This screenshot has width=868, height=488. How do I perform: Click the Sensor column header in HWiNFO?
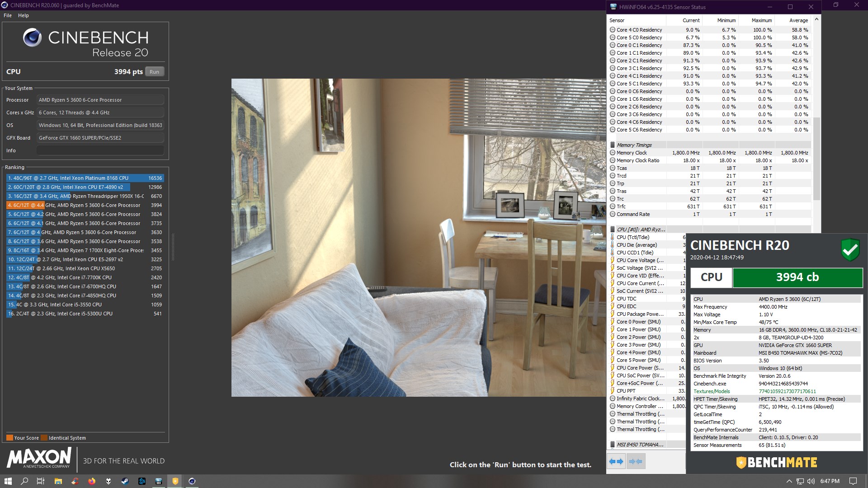637,20
